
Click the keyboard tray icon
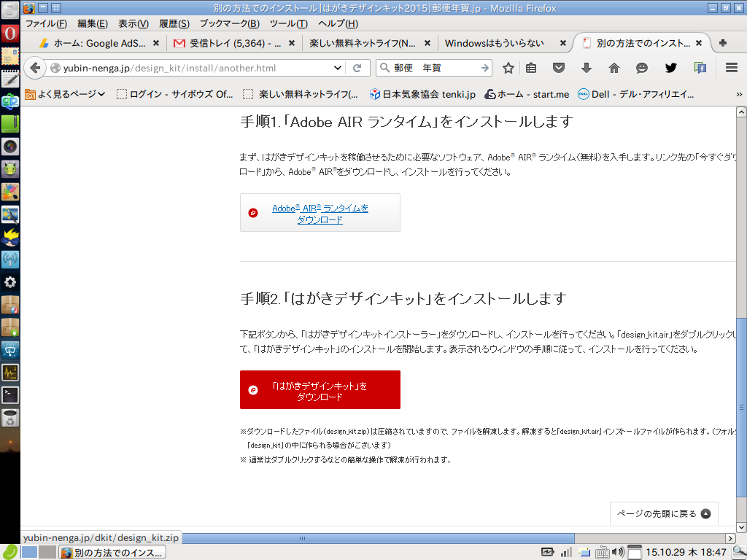pyautogui.click(x=602, y=553)
